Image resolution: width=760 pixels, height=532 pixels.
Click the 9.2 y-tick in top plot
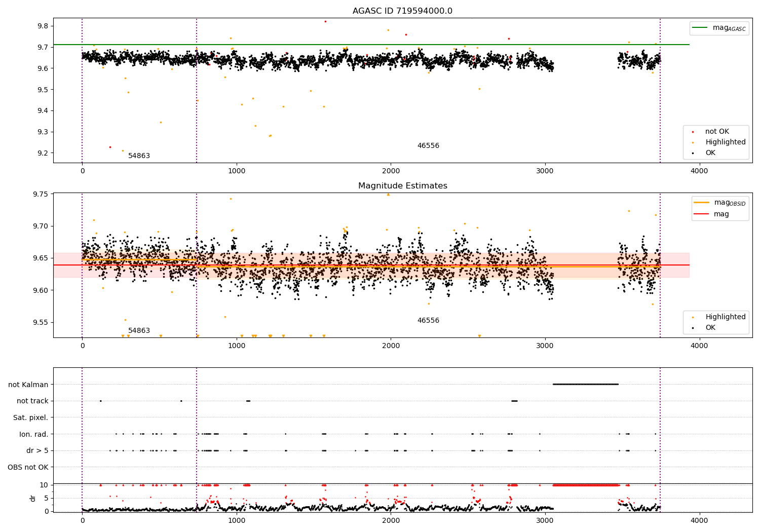pyautogui.click(x=43, y=154)
